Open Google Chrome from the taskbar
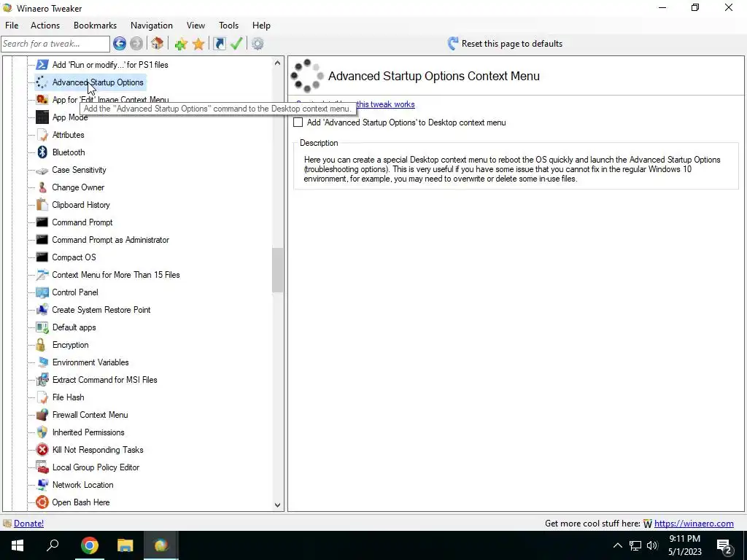 (89, 545)
